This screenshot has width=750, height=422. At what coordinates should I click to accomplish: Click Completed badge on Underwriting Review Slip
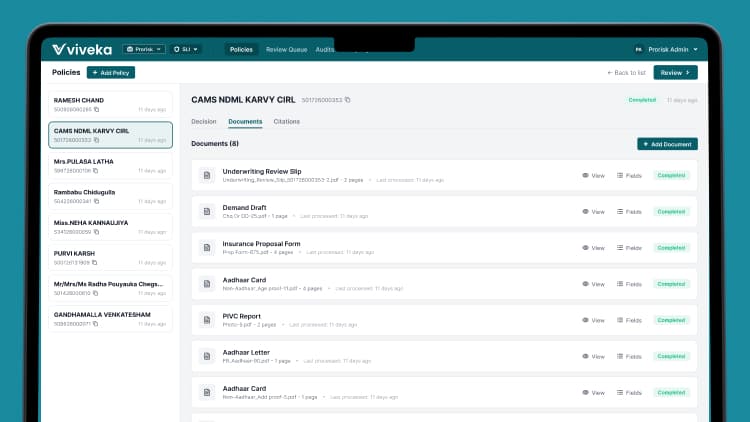point(671,176)
